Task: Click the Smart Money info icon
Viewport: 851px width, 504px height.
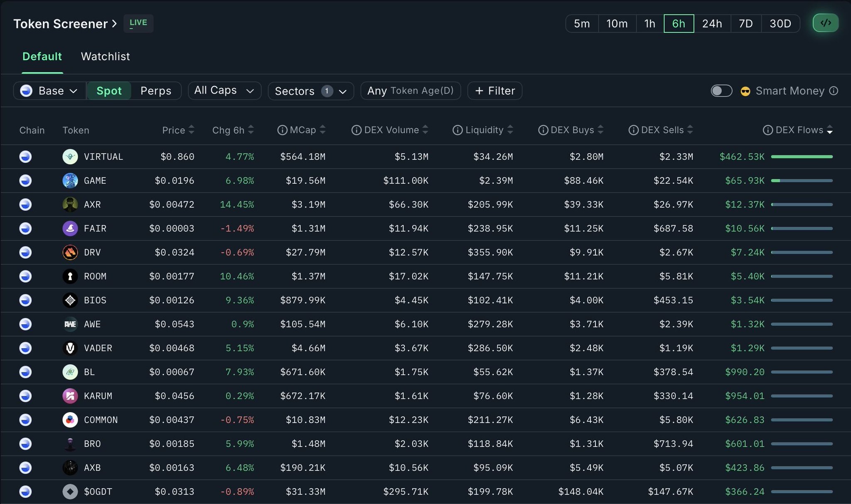Action: [834, 91]
